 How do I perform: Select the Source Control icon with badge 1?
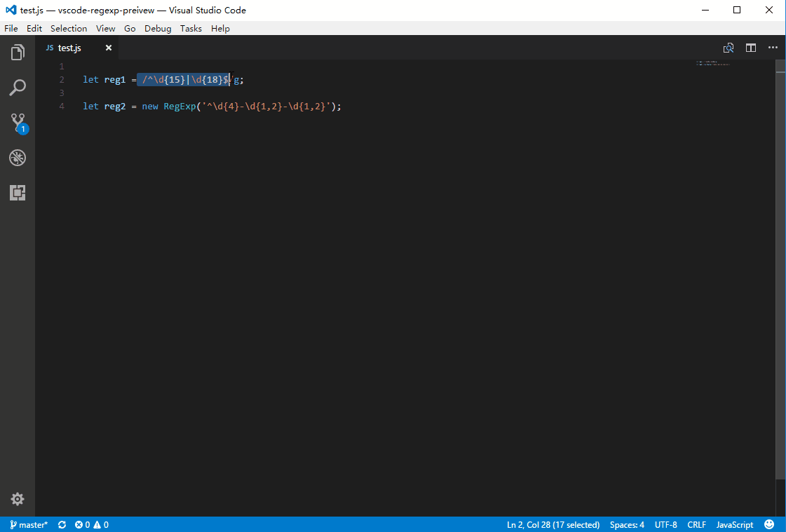click(18, 122)
